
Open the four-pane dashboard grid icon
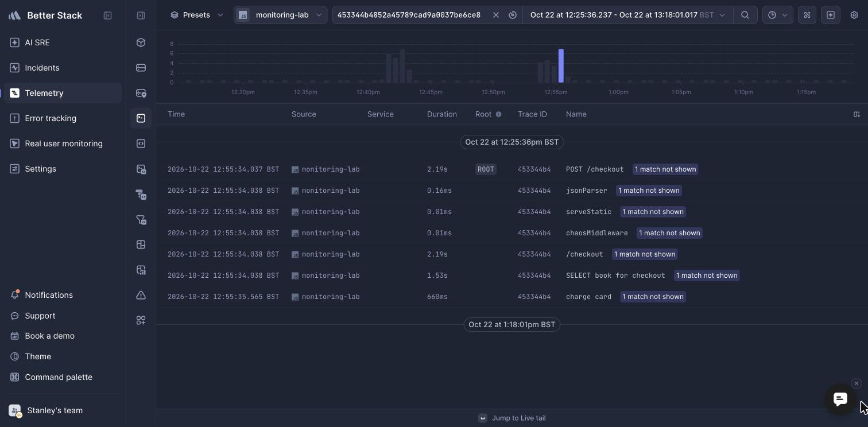141,244
